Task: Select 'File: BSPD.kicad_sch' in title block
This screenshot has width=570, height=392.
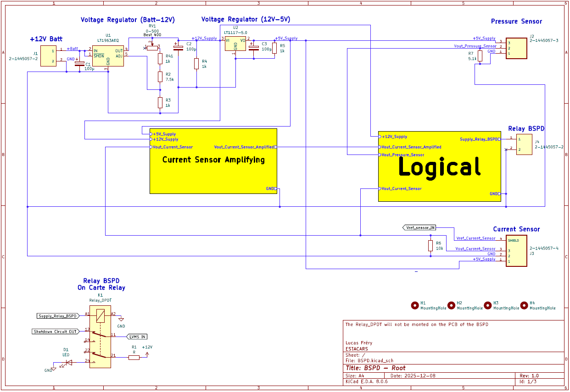Action: coord(369,360)
